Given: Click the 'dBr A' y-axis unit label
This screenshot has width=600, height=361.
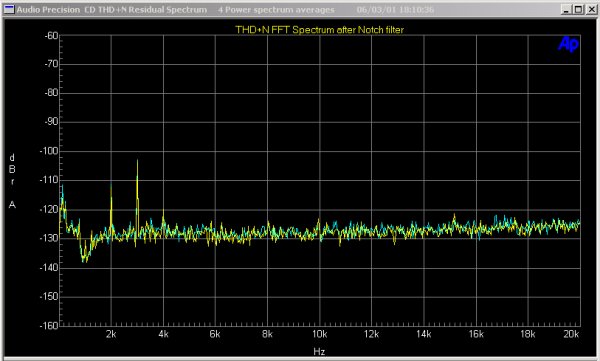Looking at the screenshot, I should [x=12, y=181].
